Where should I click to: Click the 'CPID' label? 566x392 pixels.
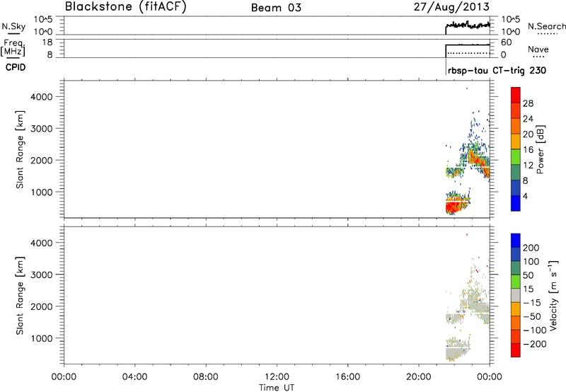pyautogui.click(x=16, y=67)
